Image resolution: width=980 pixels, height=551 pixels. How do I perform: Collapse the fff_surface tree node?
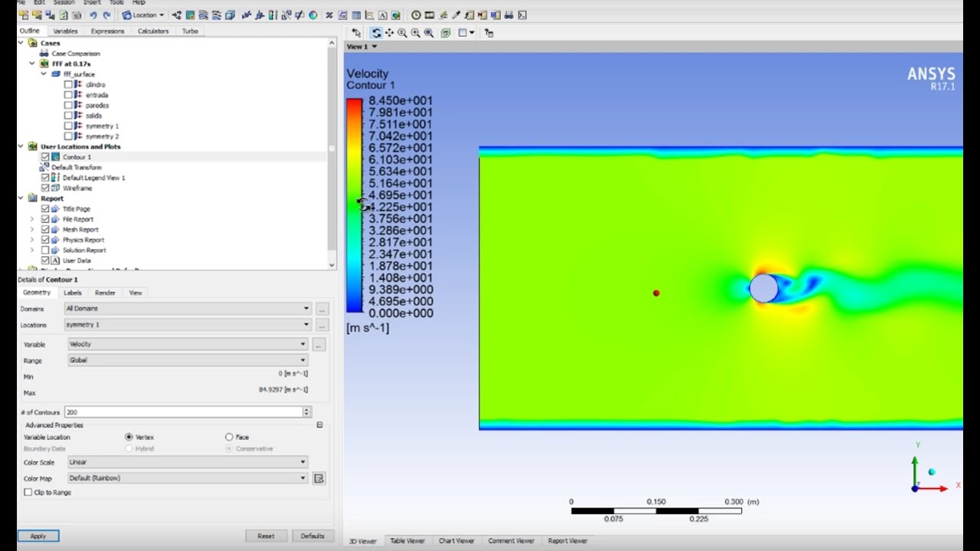44,74
